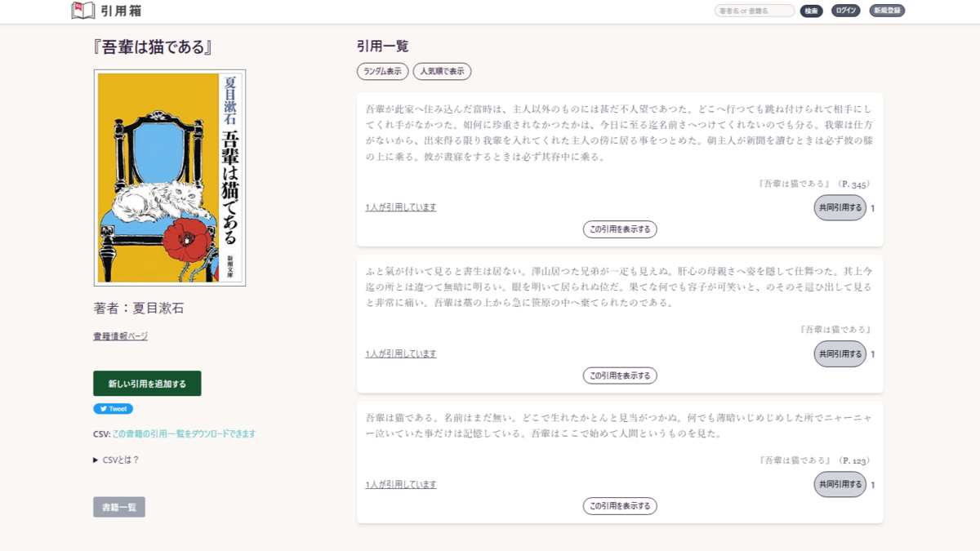Click the 検索 search button
Viewport: 980px width, 551px height.
click(810, 11)
